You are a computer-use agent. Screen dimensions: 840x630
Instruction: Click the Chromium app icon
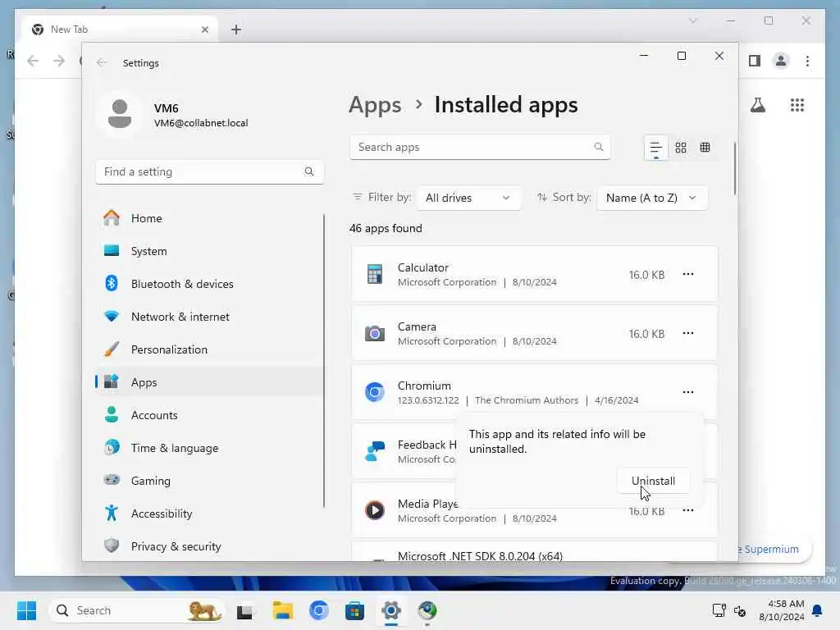pyautogui.click(x=374, y=392)
